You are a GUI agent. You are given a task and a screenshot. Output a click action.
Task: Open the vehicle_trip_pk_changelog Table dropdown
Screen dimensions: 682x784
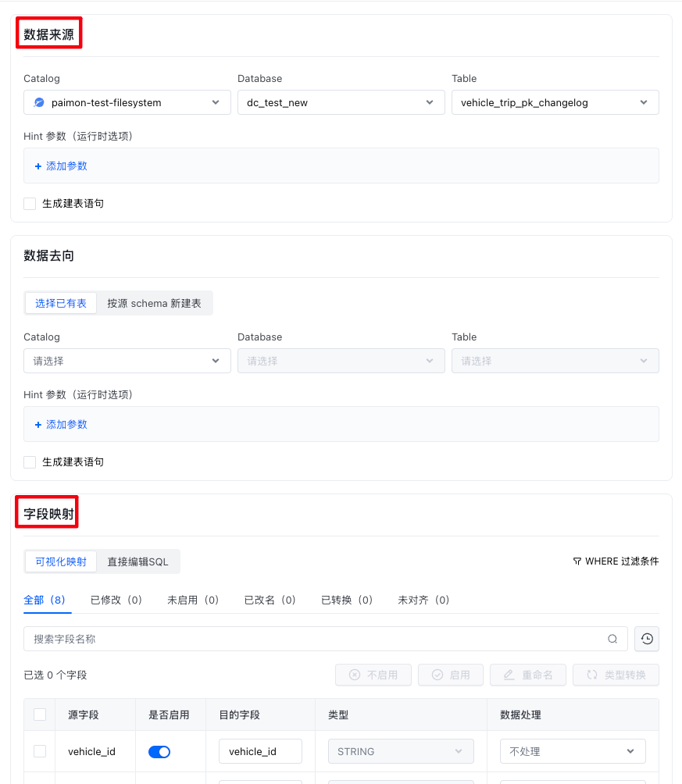(555, 102)
